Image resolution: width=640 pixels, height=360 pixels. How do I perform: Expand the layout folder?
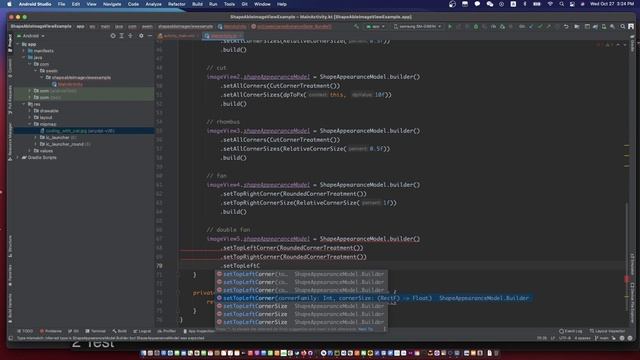click(30, 118)
